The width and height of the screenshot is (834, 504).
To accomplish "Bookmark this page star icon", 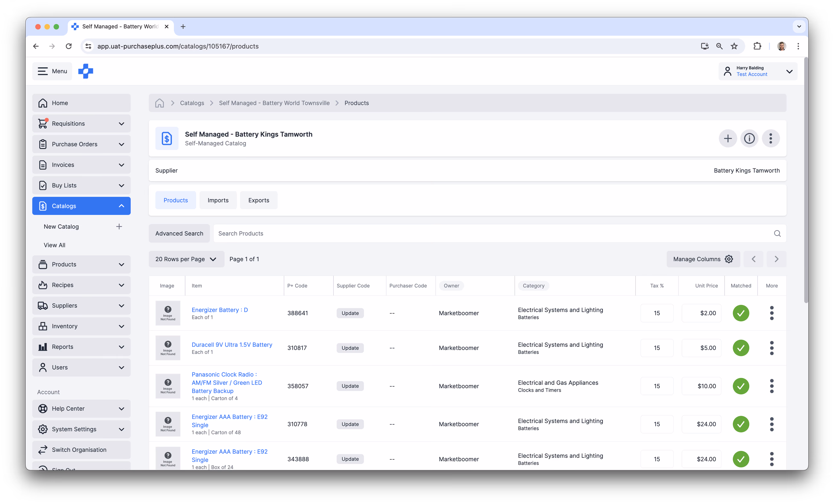I will point(734,46).
